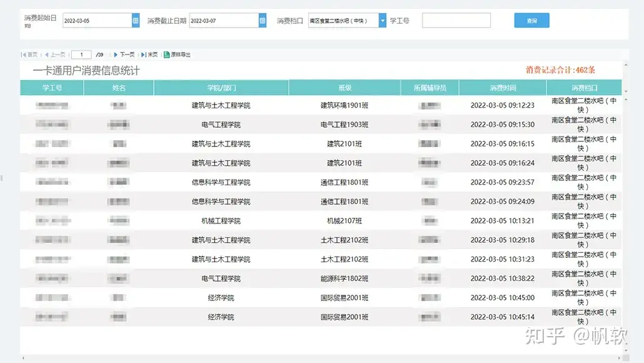Image resolution: width=644 pixels, height=363 pixels.
Task: Click the 学工号 column header
Action: [x=52, y=88]
